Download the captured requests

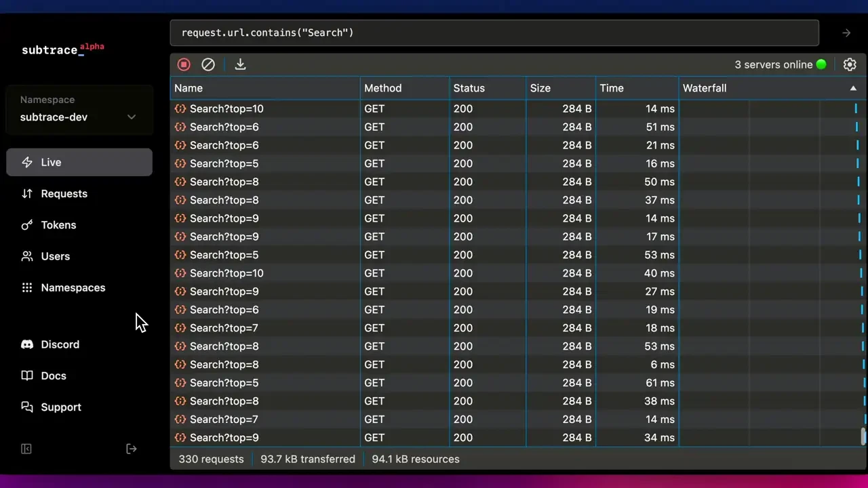point(240,64)
